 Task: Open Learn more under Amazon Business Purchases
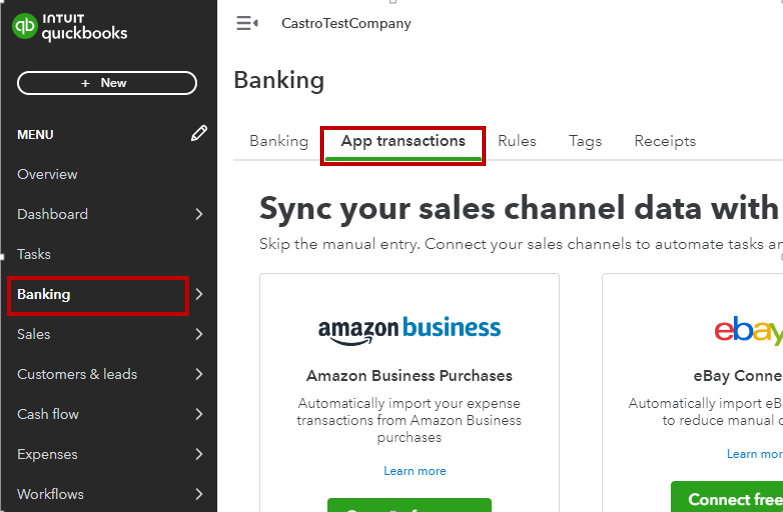point(414,471)
